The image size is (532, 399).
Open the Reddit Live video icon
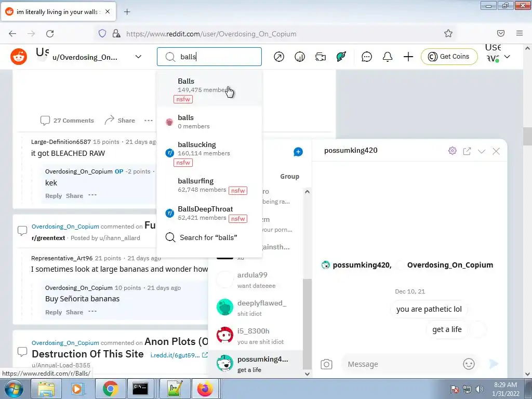(x=320, y=57)
